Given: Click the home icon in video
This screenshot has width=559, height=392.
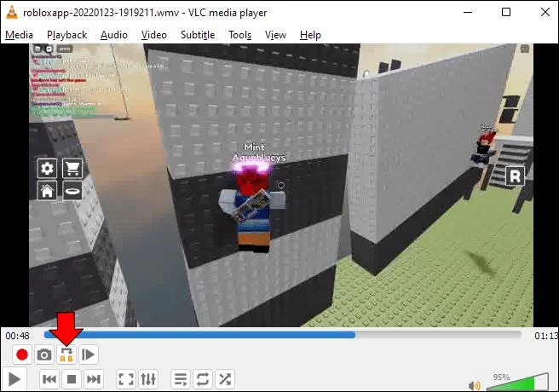Looking at the screenshot, I should 47,191.
